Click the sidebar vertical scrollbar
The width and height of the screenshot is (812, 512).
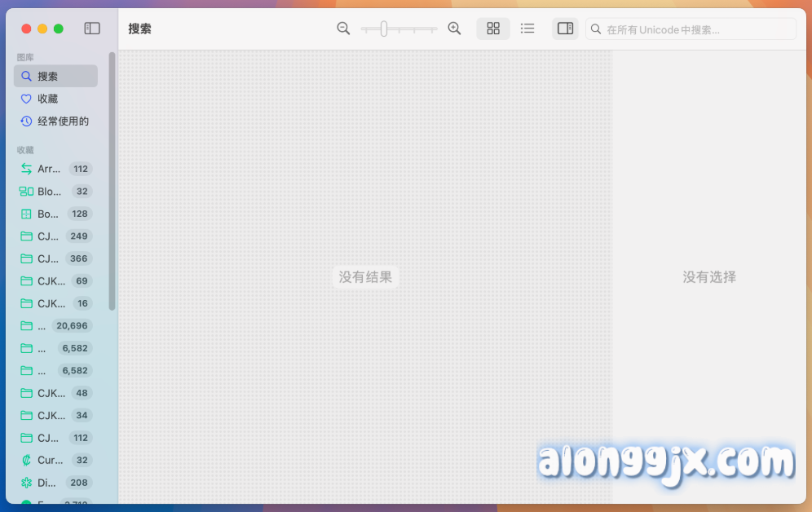(x=112, y=181)
